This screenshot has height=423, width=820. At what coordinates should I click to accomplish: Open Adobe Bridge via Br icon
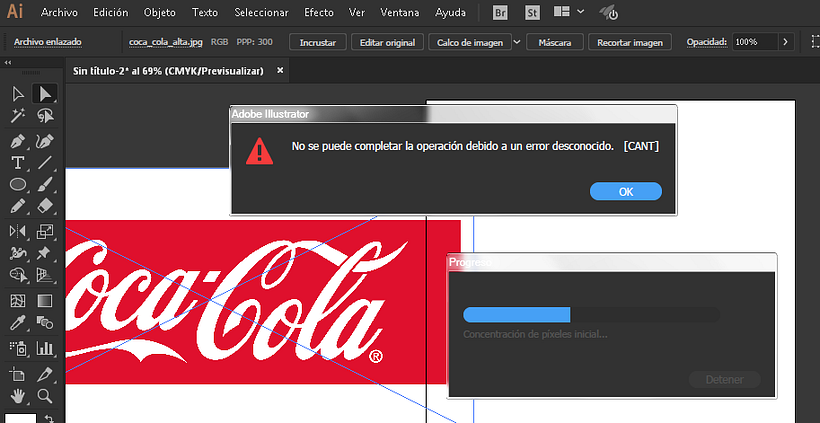(500, 13)
